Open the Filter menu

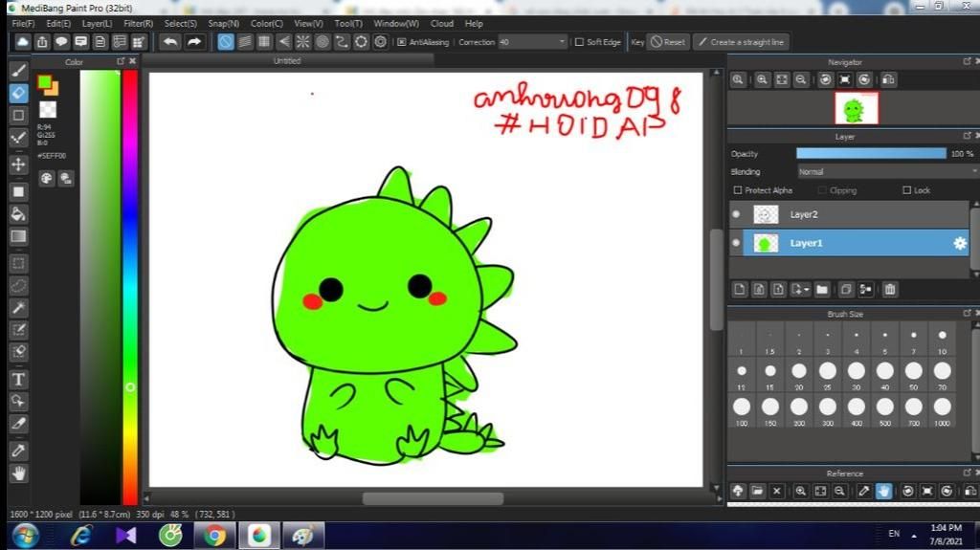(x=138, y=23)
